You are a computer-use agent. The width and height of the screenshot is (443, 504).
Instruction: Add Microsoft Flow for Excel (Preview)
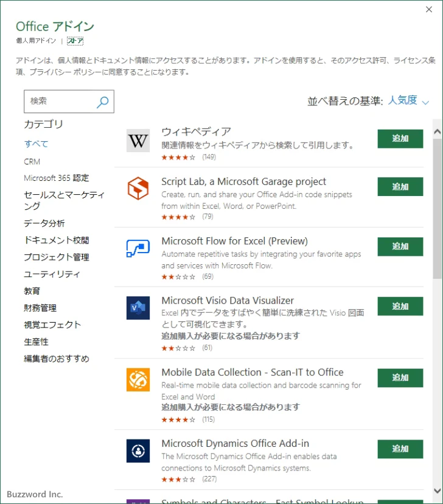pyautogui.click(x=400, y=247)
